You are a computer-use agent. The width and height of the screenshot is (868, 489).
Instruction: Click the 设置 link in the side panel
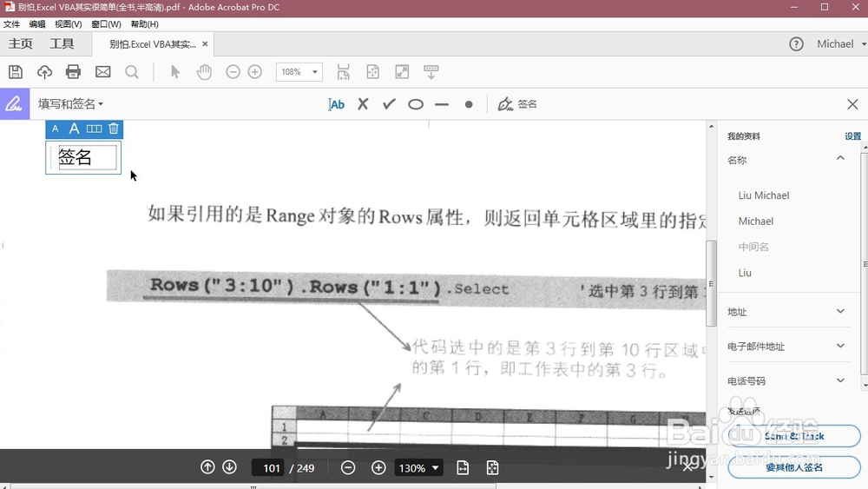[x=852, y=136]
